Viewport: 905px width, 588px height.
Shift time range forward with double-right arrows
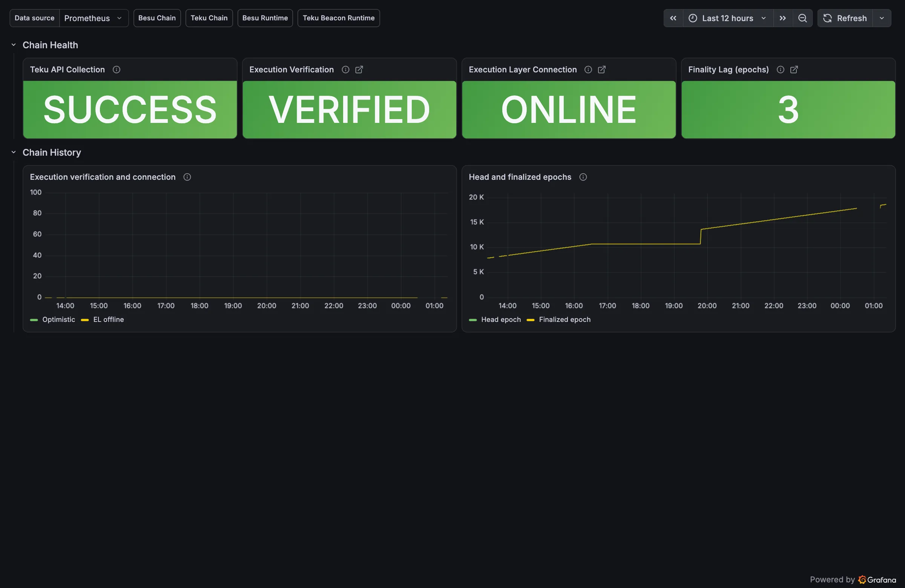tap(782, 18)
